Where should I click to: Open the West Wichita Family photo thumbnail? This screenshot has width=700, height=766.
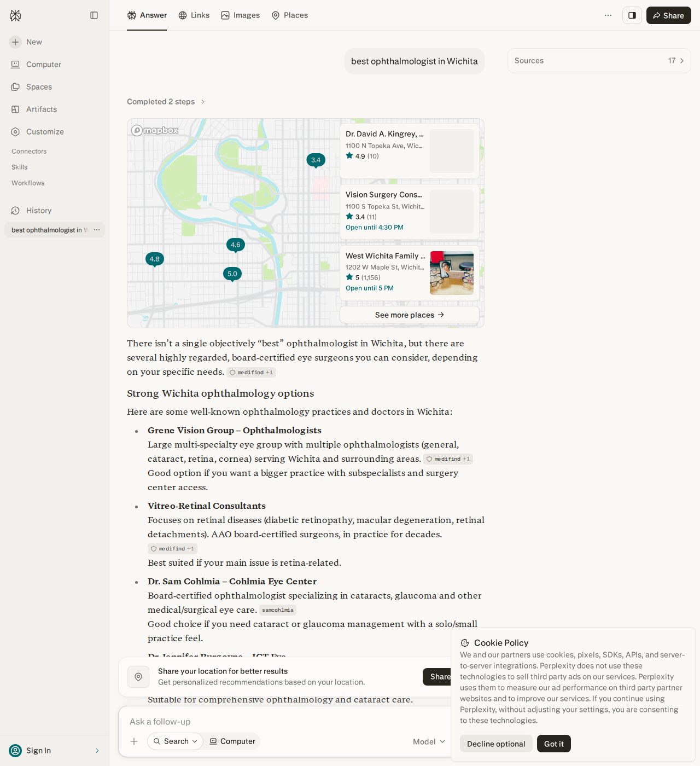pyautogui.click(x=452, y=273)
